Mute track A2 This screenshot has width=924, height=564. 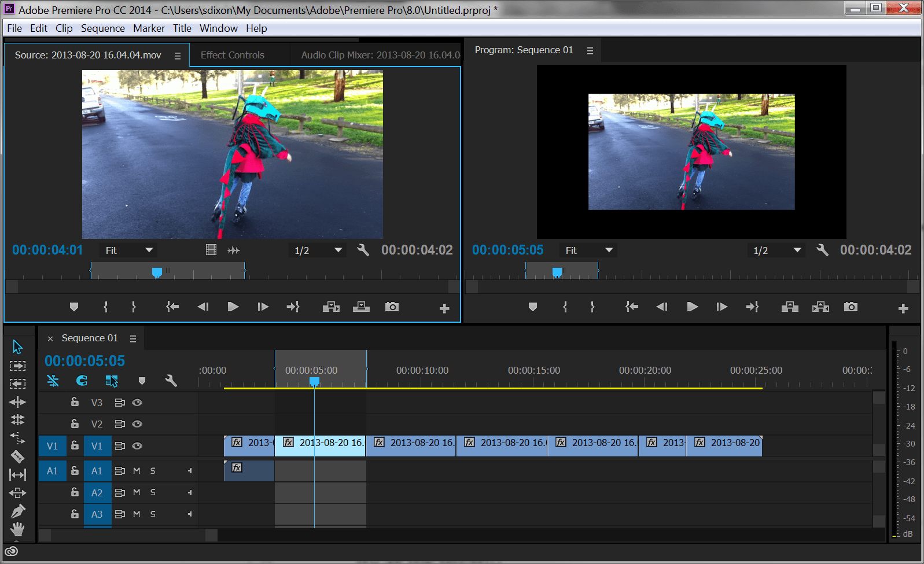[x=137, y=492]
